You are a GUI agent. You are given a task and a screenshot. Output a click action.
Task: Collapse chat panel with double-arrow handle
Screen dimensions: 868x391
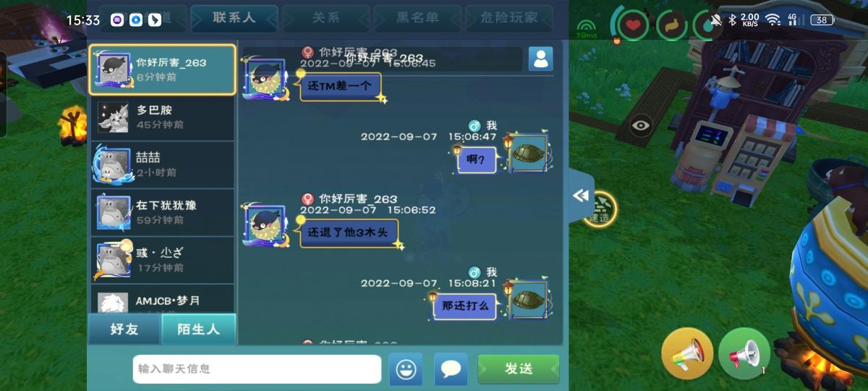(581, 196)
